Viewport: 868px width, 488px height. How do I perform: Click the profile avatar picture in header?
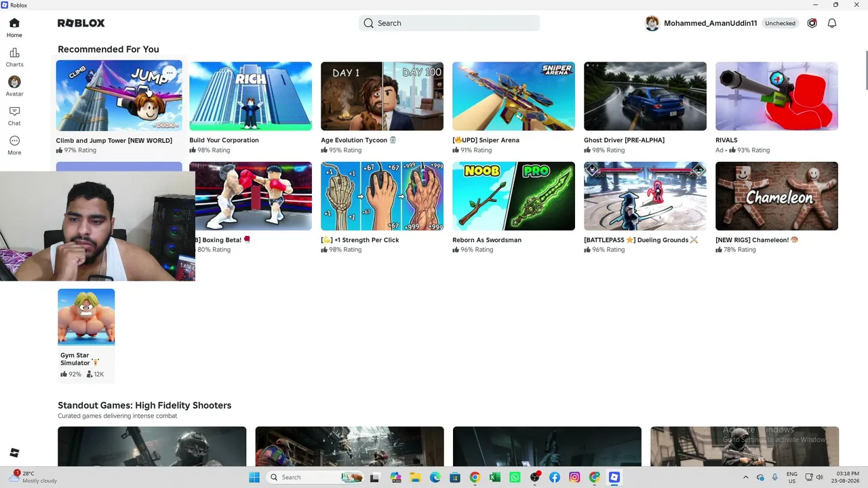click(652, 23)
